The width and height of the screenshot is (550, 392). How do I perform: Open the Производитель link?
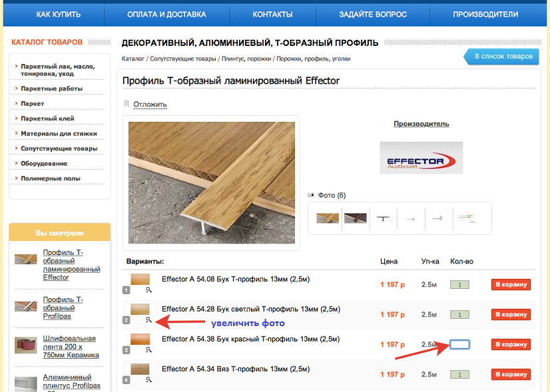(421, 124)
